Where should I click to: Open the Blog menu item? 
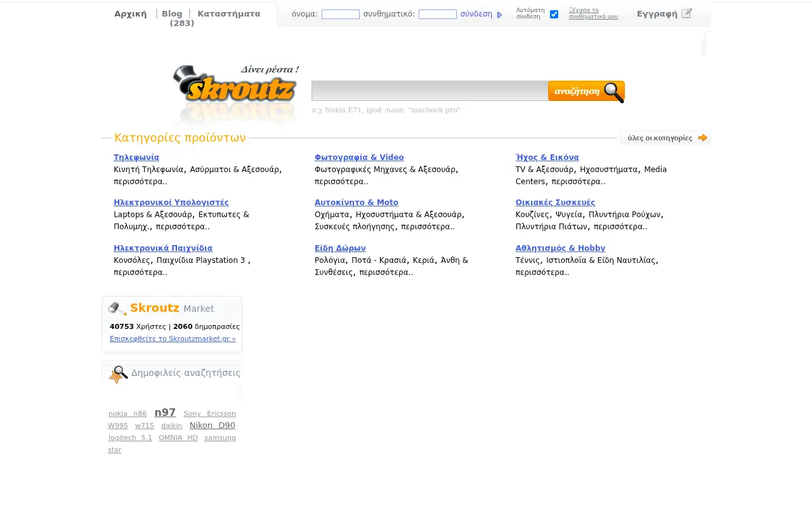point(172,13)
